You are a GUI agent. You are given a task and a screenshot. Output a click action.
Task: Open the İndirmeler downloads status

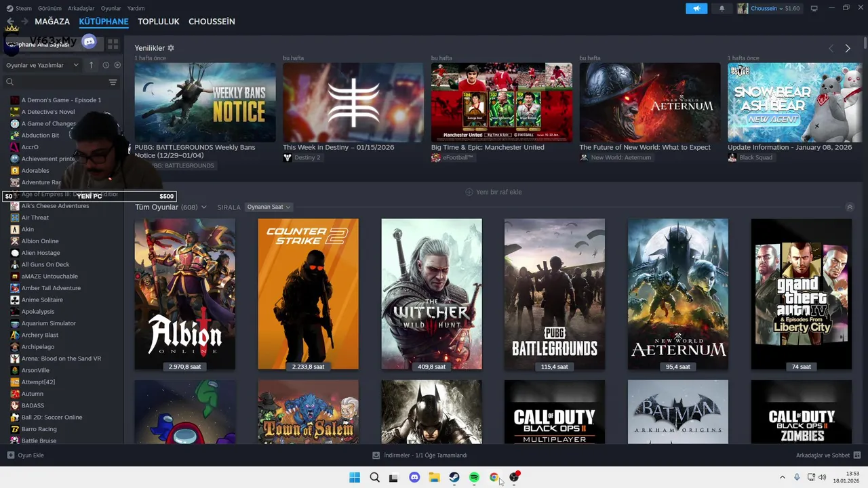pos(420,455)
